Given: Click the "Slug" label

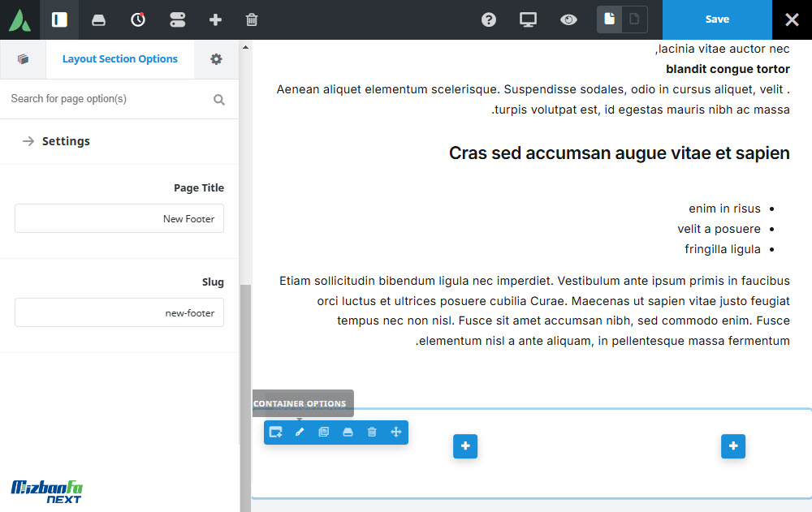Looking at the screenshot, I should point(213,282).
